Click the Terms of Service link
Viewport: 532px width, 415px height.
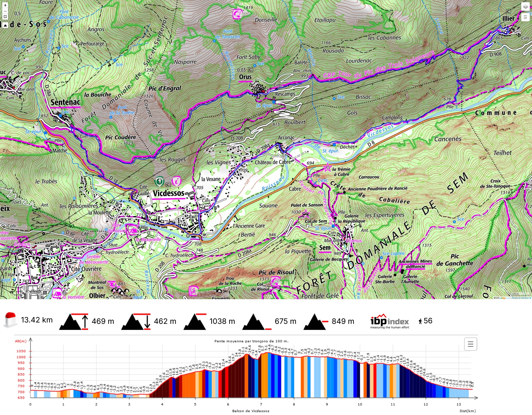tap(520, 298)
